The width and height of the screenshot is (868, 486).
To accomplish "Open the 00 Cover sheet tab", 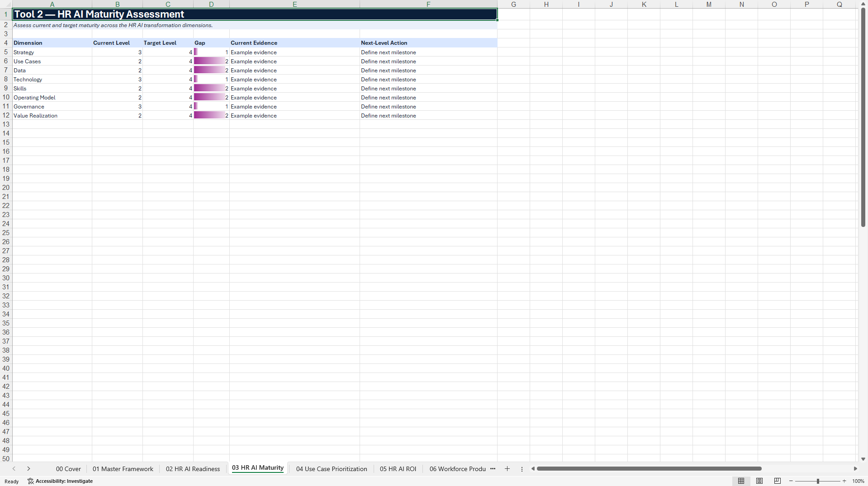I will point(68,469).
